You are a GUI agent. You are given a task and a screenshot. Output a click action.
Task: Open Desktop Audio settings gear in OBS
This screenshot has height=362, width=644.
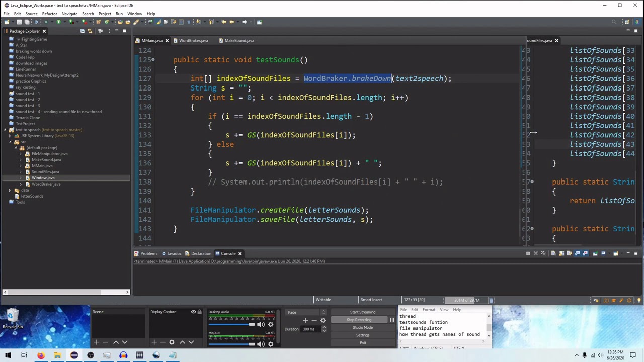click(x=271, y=324)
